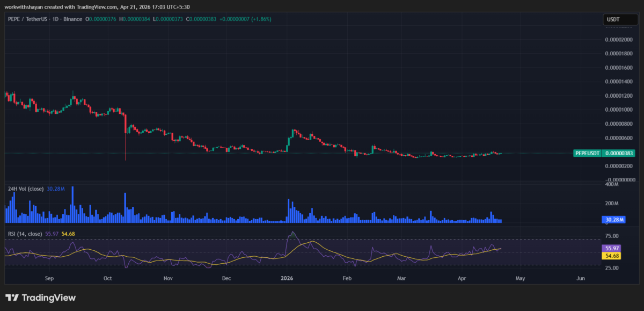
Task: Click the 0.00001000 price scale level
Action: coord(618,110)
